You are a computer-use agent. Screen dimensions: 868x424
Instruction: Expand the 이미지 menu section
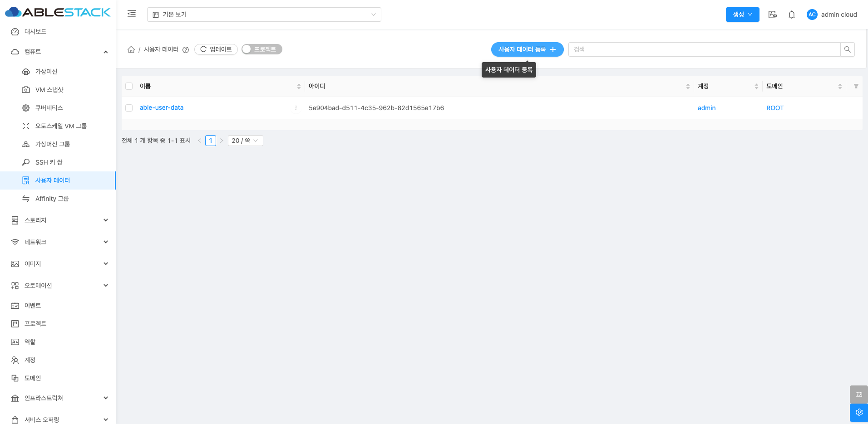click(x=58, y=264)
